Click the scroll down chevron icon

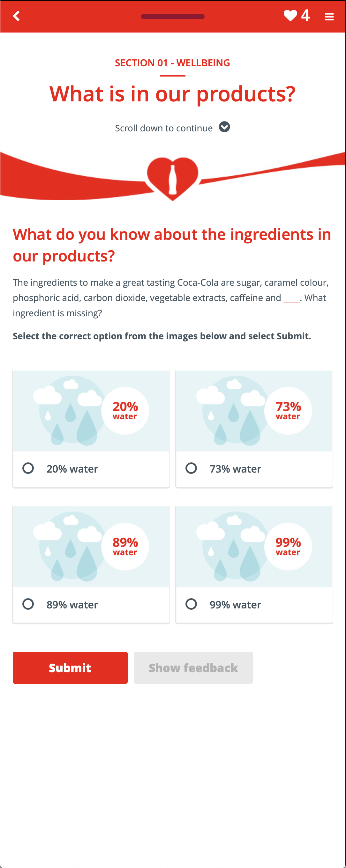pos(224,127)
